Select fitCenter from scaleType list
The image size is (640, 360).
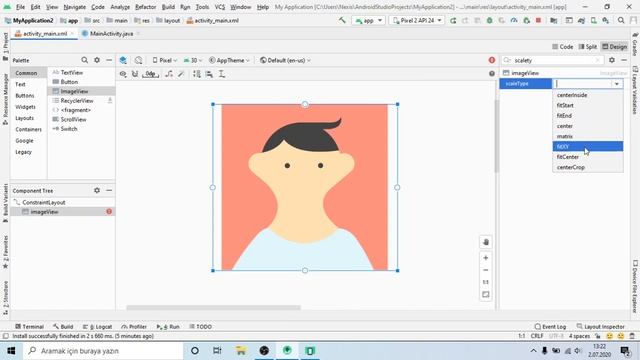[588, 157]
